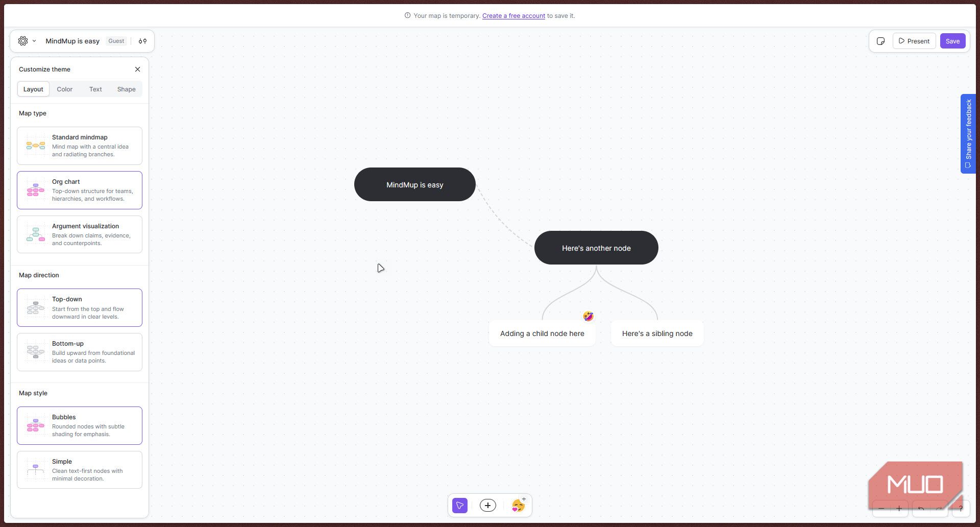Select the Org chart map type
This screenshot has width=980, height=527.
[x=80, y=190]
